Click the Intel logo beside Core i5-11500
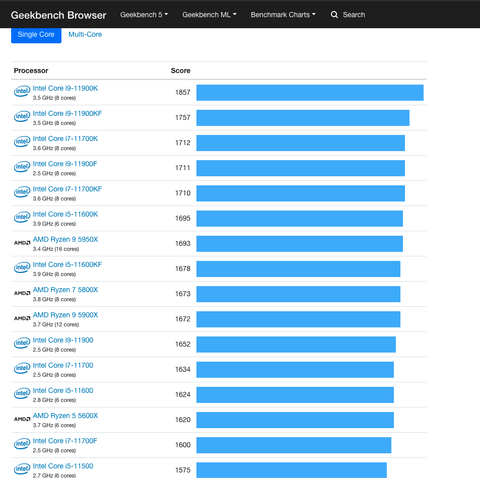Image resolution: width=480 pixels, height=478 pixels. 22,469
